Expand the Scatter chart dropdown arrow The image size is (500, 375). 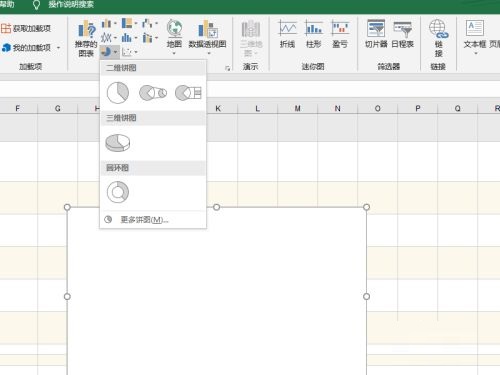pos(136,52)
